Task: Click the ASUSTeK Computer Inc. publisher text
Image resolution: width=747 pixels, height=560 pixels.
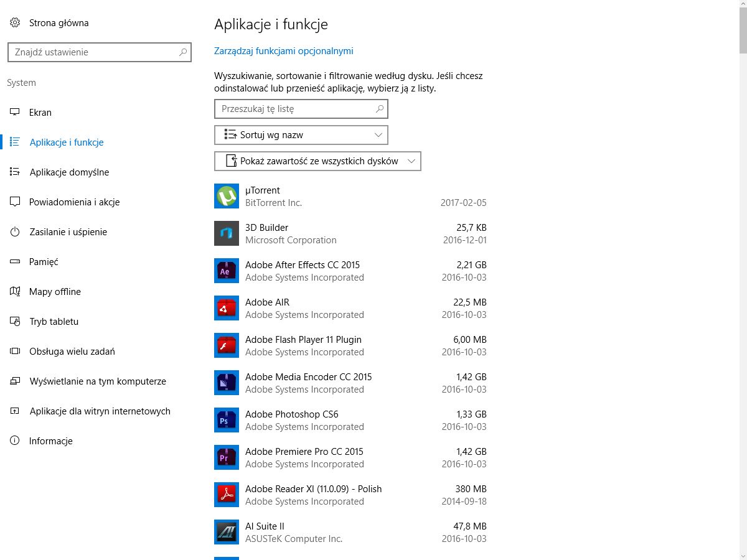Action: pos(294,539)
